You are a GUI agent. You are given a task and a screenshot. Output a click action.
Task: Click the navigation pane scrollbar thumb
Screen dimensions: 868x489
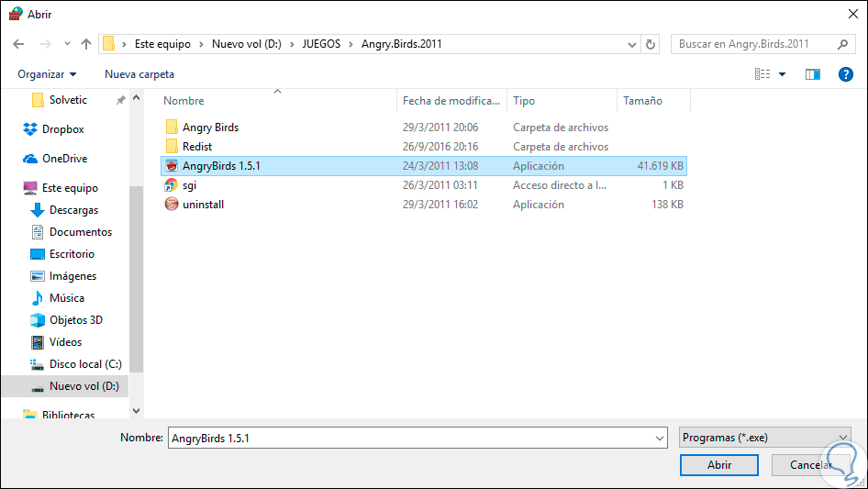(136, 279)
